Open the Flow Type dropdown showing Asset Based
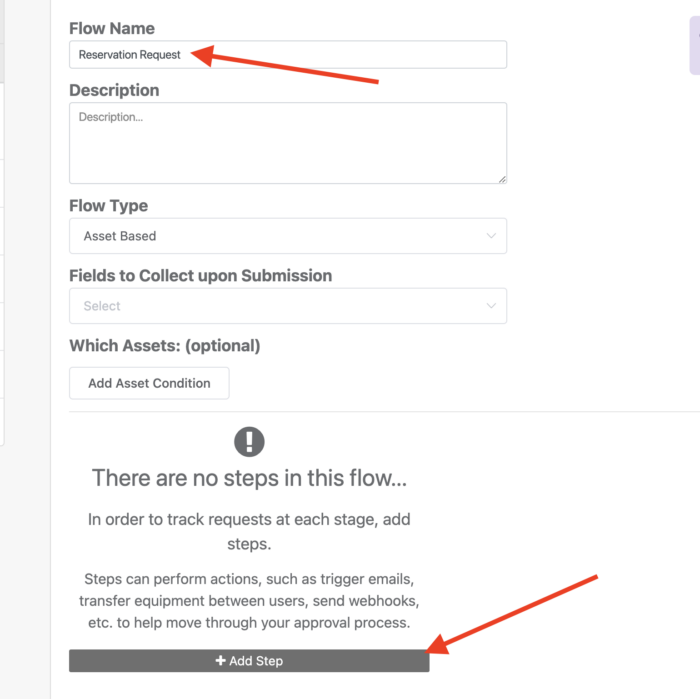700x699 pixels. 288,236
